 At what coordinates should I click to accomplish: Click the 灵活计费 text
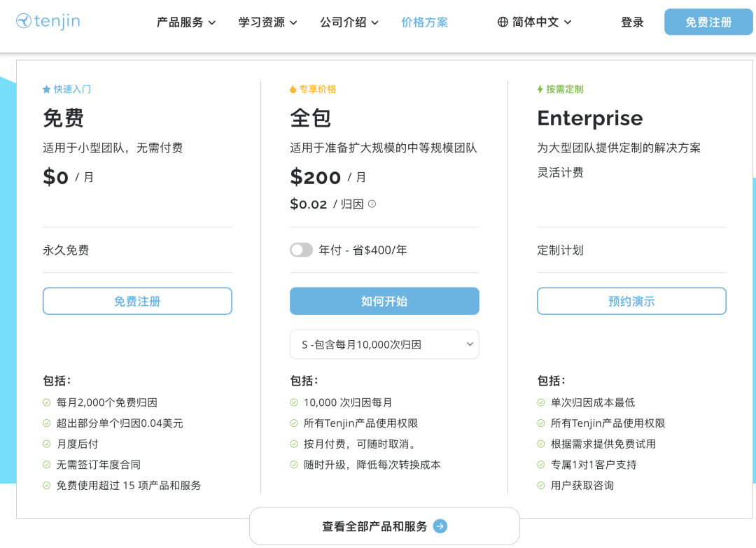pyautogui.click(x=560, y=173)
